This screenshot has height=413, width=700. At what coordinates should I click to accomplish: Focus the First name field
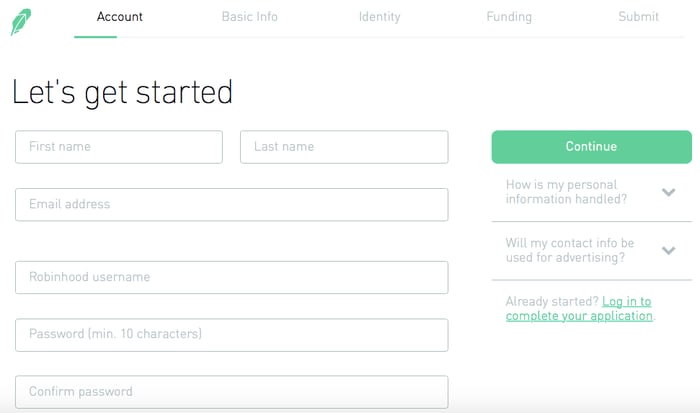(119, 147)
